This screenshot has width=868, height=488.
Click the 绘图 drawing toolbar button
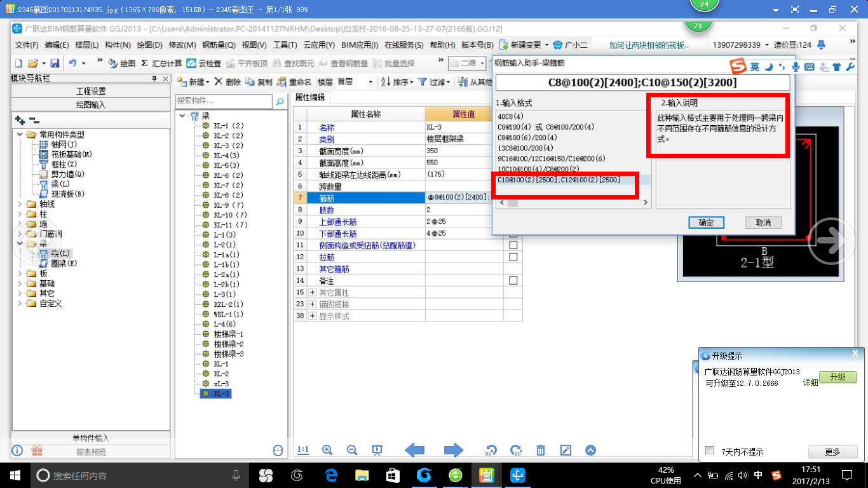(122, 64)
